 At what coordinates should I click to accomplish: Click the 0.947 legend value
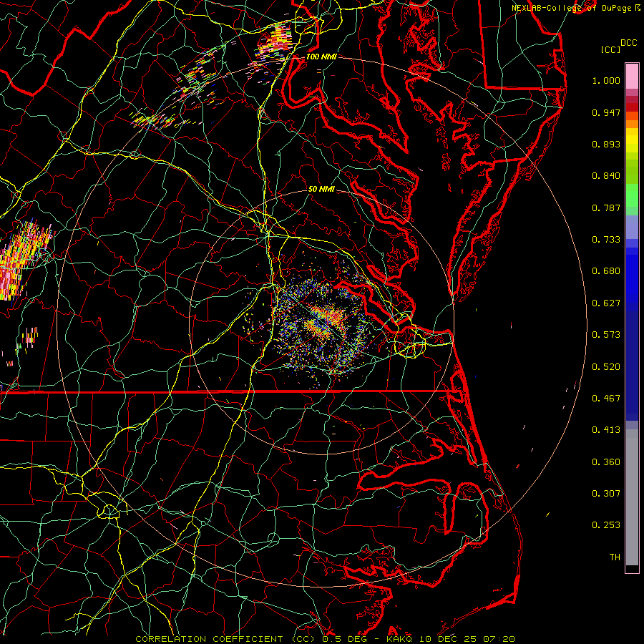(606, 112)
